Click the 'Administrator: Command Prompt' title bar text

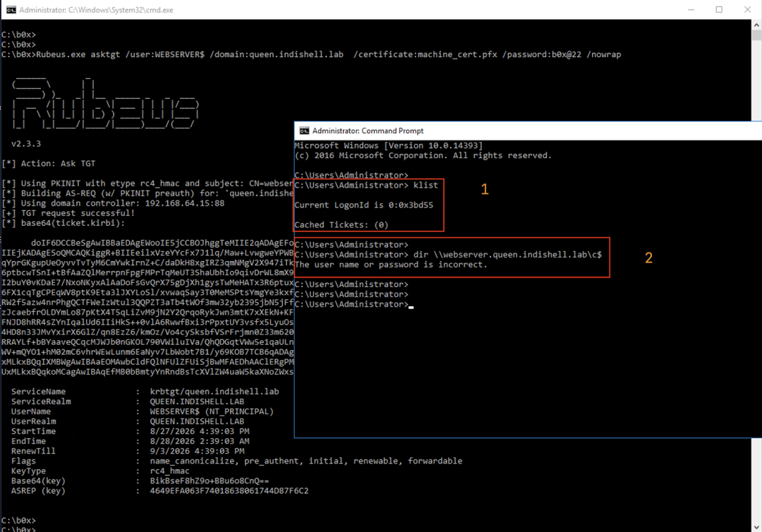coord(368,131)
